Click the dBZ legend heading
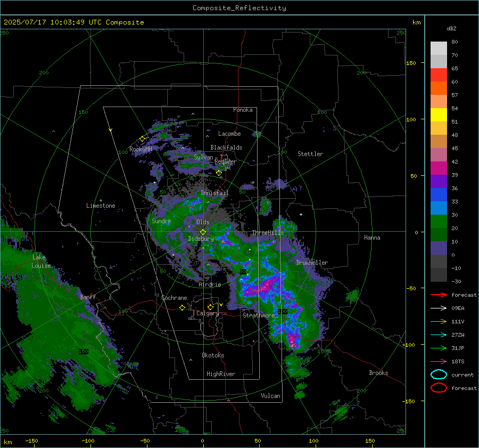Image resolution: width=479 pixels, height=448 pixels. click(451, 28)
